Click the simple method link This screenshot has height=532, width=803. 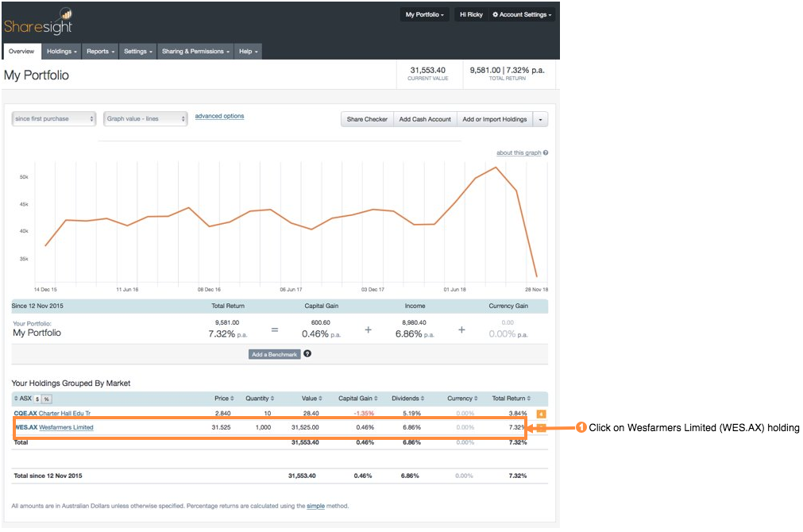(x=315, y=506)
